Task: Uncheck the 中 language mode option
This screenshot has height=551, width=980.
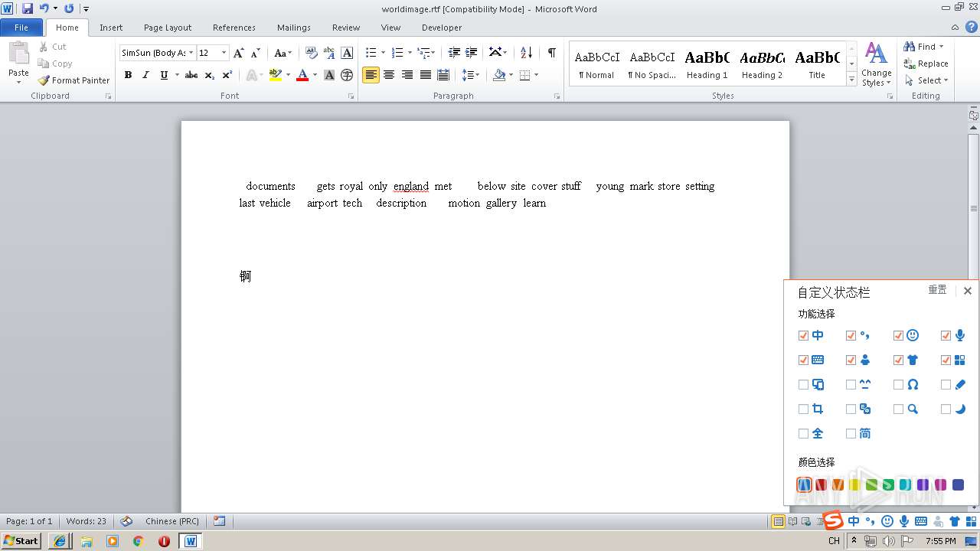Action: tap(803, 335)
